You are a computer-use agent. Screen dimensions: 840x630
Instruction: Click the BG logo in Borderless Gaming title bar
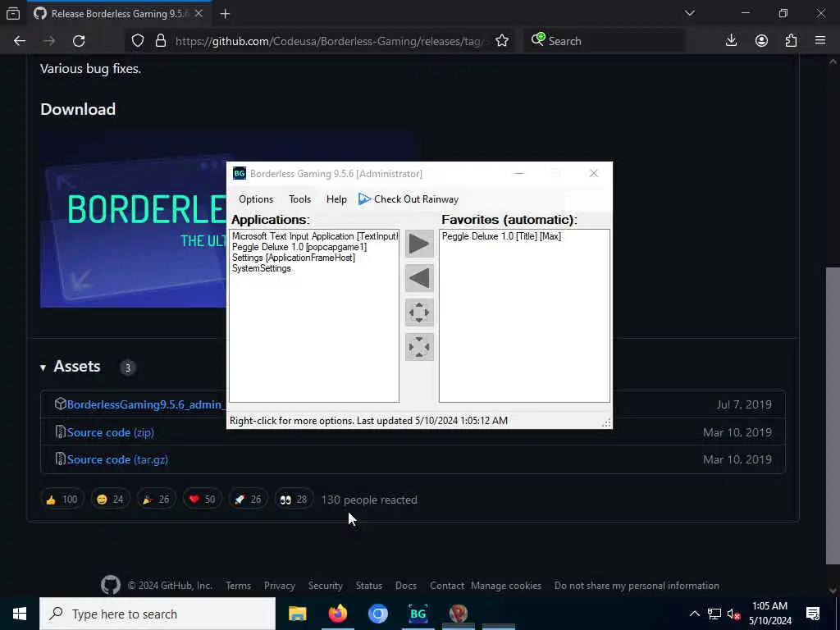[x=240, y=173]
